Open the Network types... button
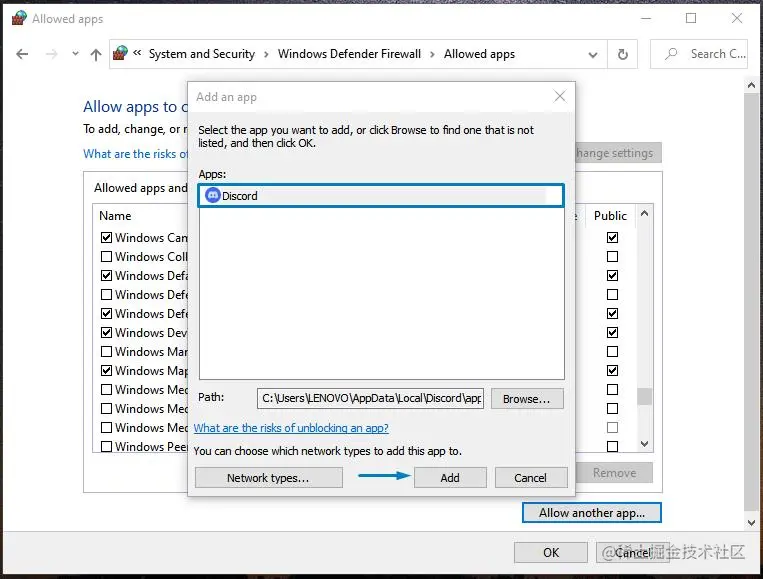Image resolution: width=763 pixels, height=579 pixels. (x=269, y=478)
